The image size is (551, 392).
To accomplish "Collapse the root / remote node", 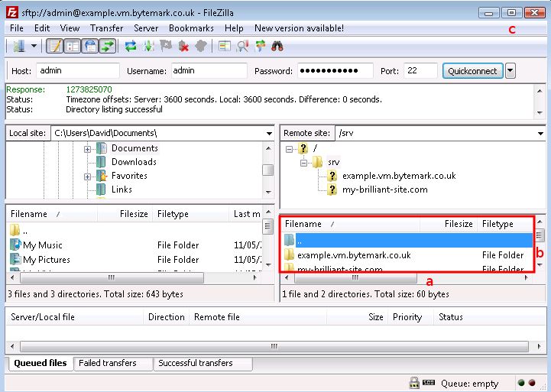I will [x=289, y=149].
